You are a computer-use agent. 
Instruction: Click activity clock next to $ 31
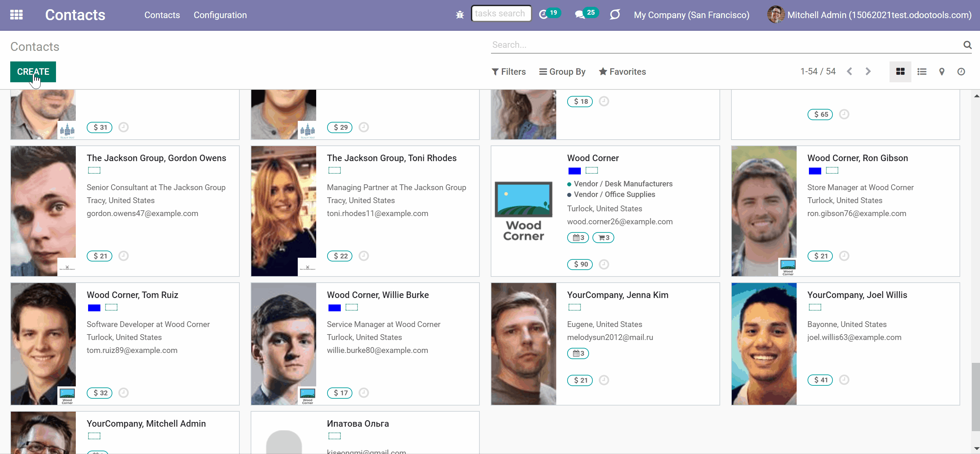(x=123, y=127)
